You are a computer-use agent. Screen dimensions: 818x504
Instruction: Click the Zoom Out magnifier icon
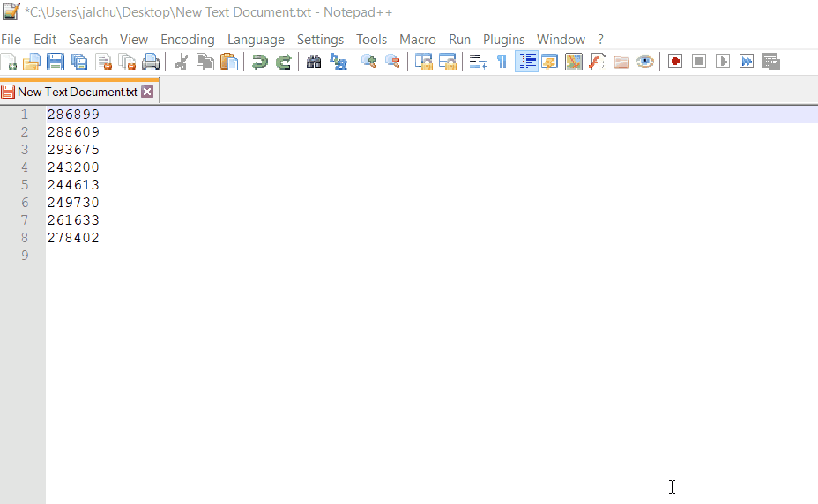tap(392, 62)
